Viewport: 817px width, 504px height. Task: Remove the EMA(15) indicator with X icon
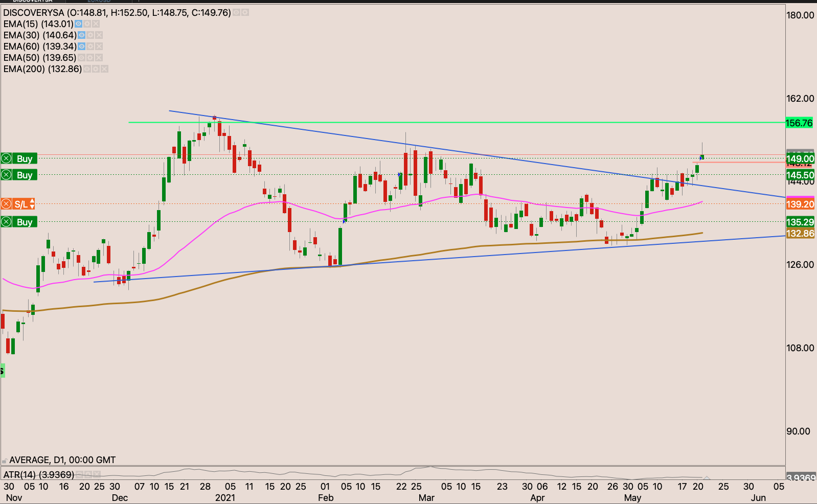point(96,24)
